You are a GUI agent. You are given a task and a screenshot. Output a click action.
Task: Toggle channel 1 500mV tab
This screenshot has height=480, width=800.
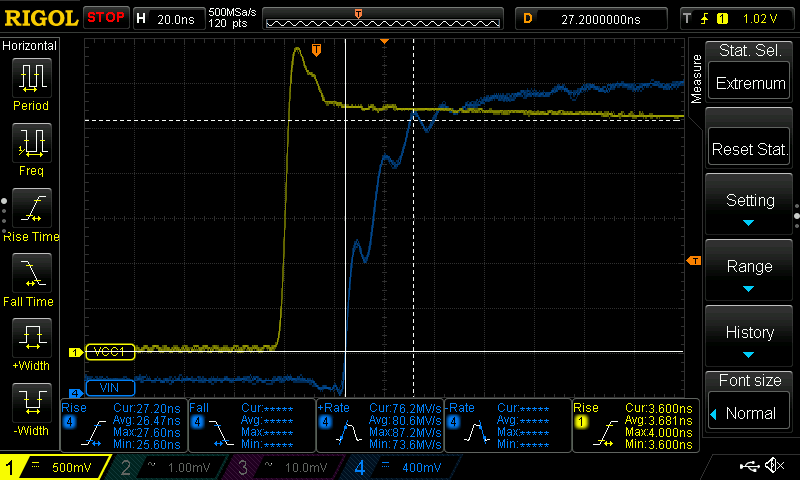pyautogui.click(x=54, y=467)
